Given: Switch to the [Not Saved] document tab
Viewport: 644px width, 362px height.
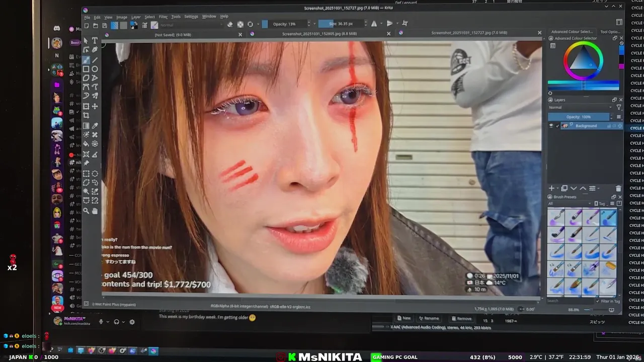Looking at the screenshot, I should coord(173,35).
